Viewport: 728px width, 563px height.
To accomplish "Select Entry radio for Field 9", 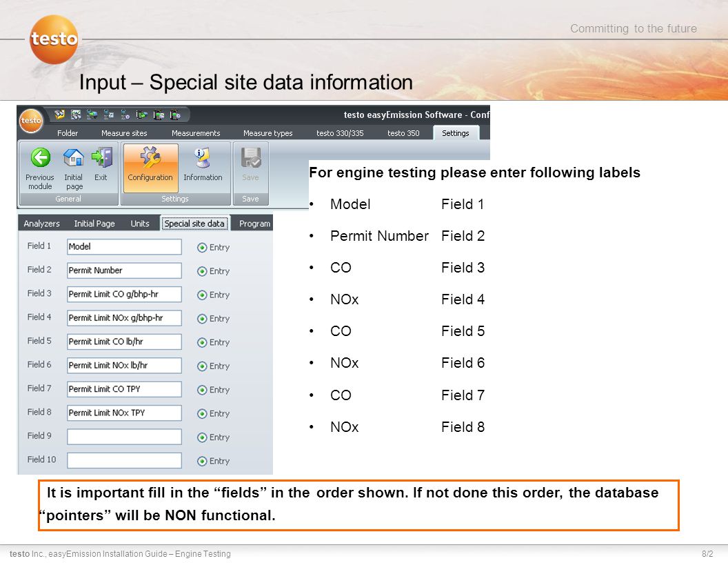I will (x=201, y=437).
